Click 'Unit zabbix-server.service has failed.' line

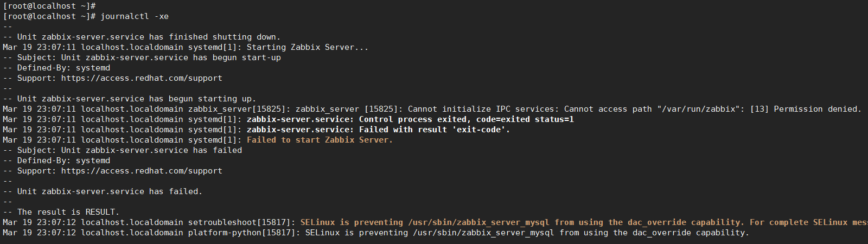pos(110,191)
